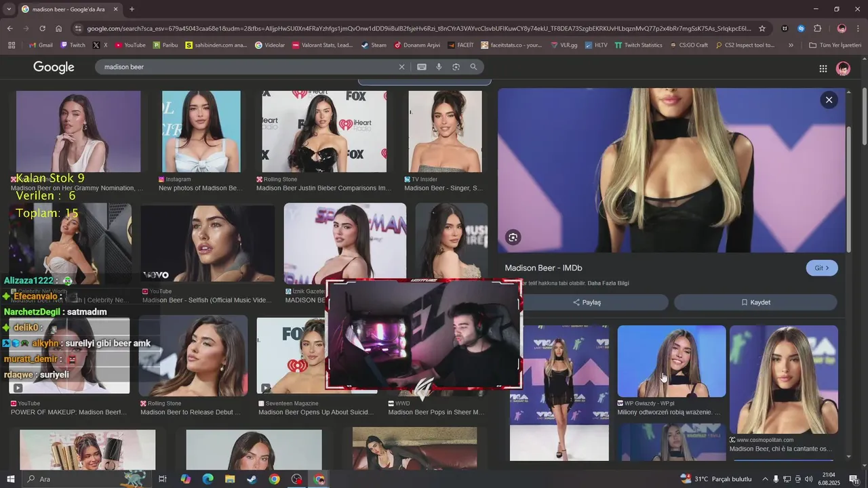Open the Instagram New photos thumbnail
The width and height of the screenshot is (868, 488).
coord(201,131)
